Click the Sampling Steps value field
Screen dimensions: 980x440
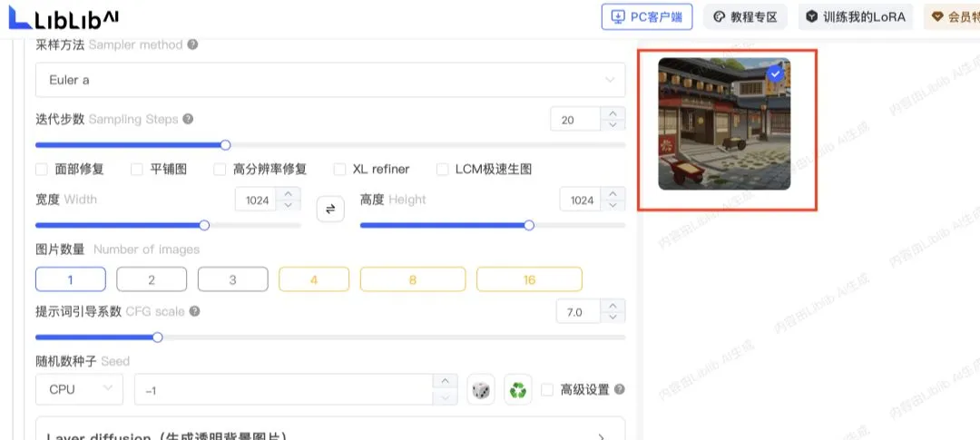tap(575, 120)
